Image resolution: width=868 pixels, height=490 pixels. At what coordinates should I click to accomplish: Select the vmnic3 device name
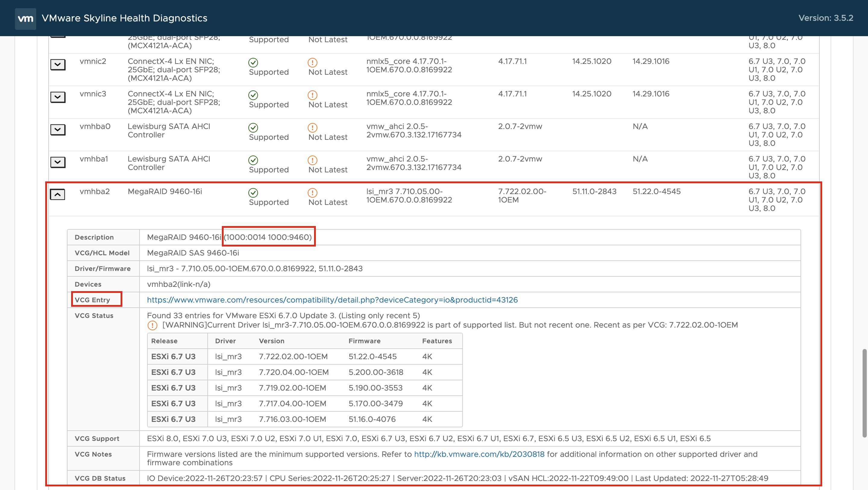pos(93,94)
